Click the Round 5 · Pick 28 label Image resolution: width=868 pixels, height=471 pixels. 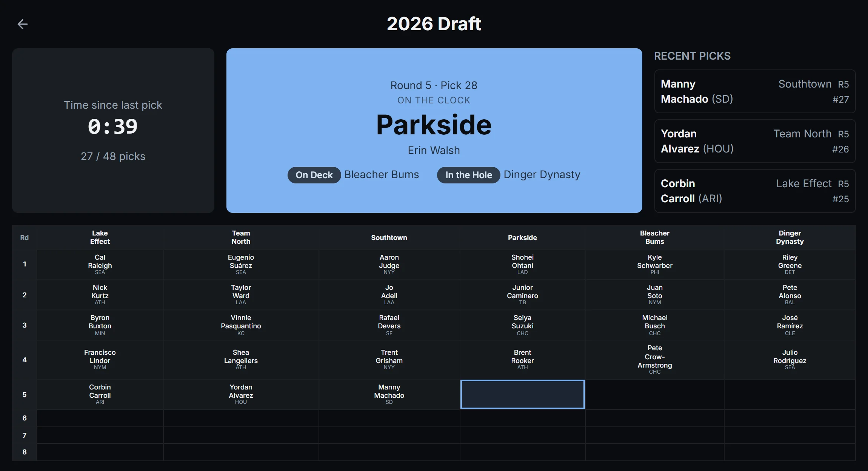tap(434, 85)
